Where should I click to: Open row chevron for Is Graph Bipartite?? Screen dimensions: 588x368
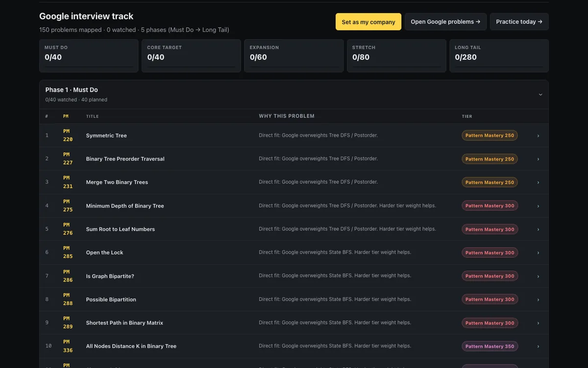coord(538,276)
